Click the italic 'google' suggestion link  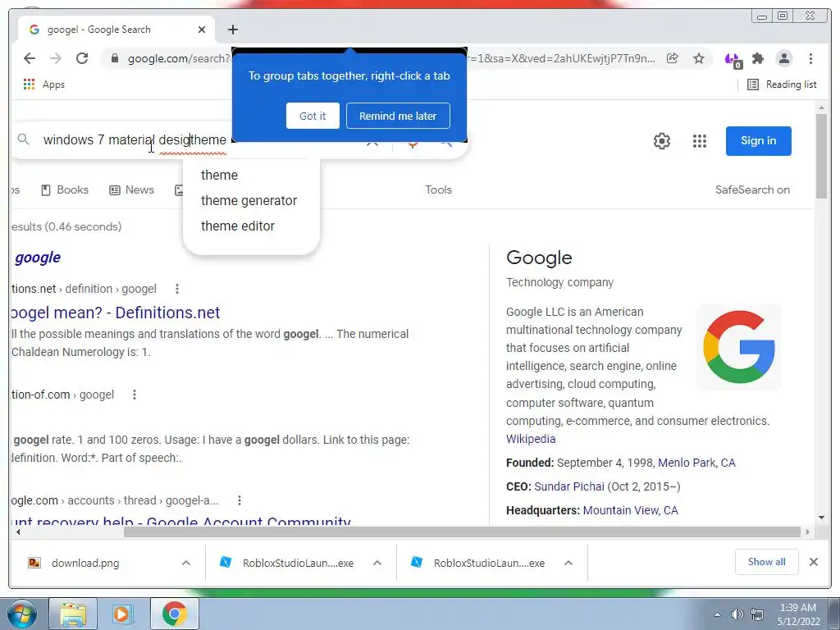38,258
